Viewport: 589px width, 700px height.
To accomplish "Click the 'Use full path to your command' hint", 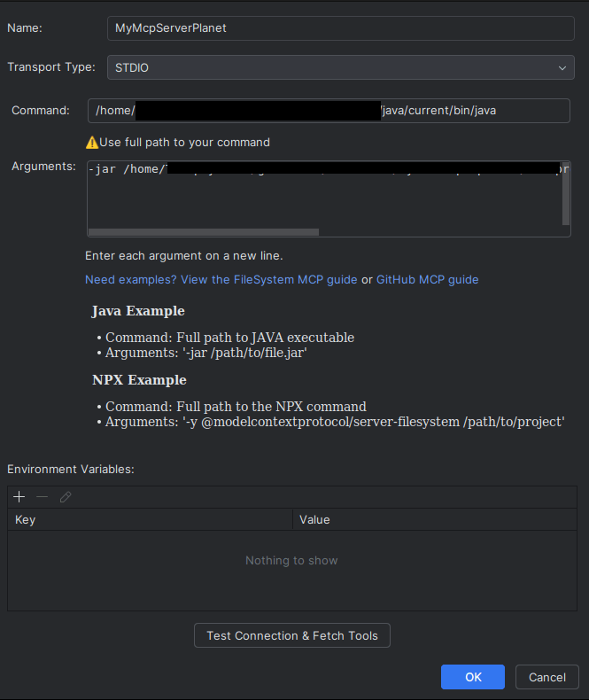I will (x=184, y=142).
